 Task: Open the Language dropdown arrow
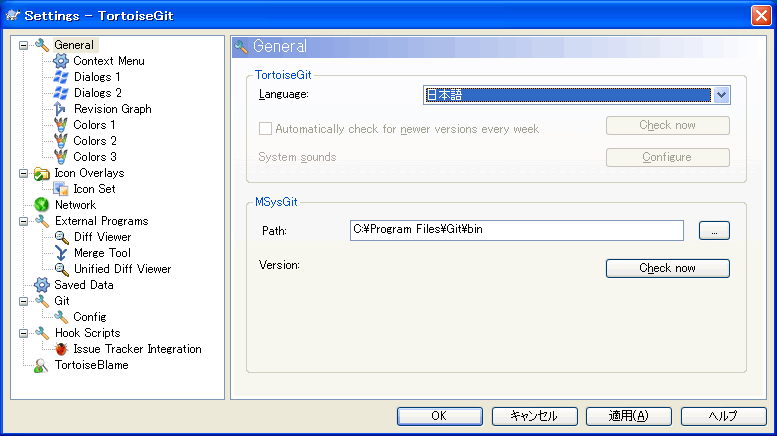click(x=721, y=95)
